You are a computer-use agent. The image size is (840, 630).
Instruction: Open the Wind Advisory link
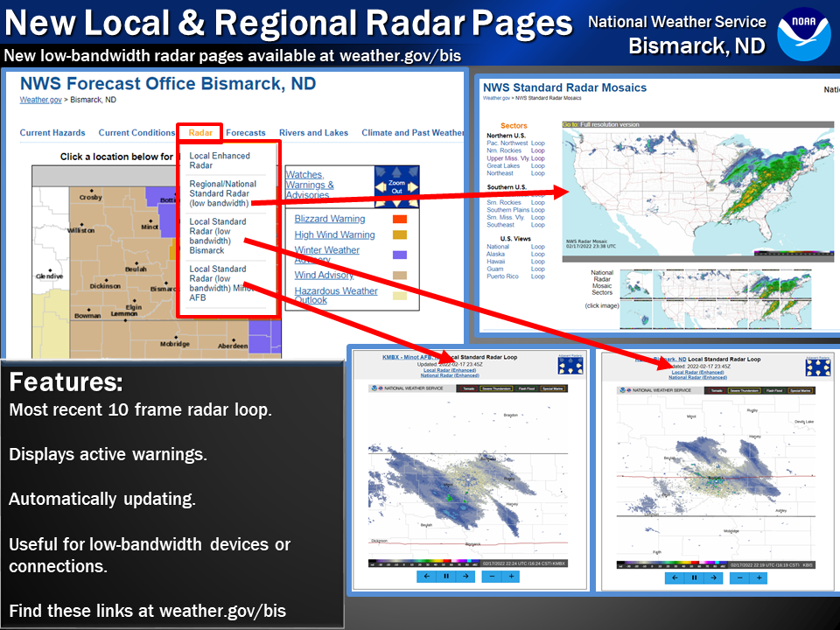click(x=324, y=275)
